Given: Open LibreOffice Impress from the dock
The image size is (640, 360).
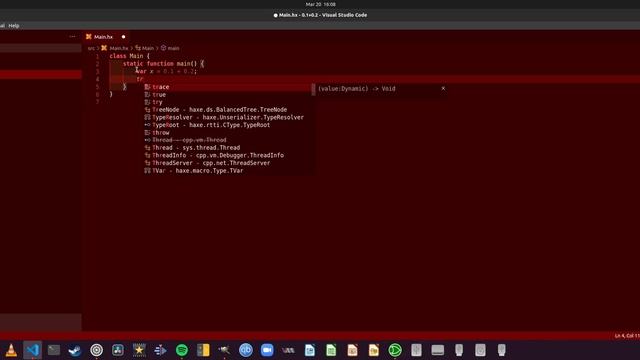Looking at the screenshot, I should (x=352, y=350).
